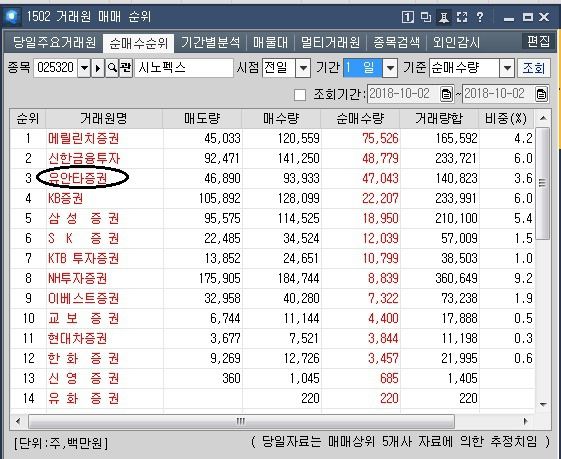The width and height of the screenshot is (561, 459).
Task: Select the 한화증권 row
Action: pyautogui.click(x=272, y=359)
